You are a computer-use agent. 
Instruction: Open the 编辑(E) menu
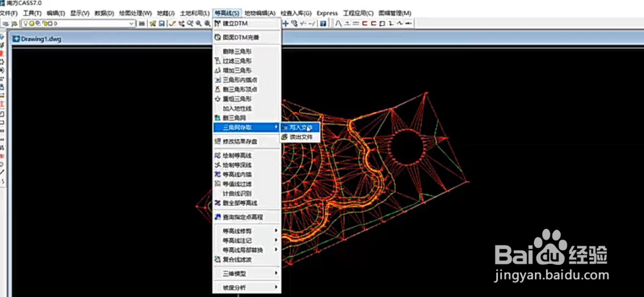click(56, 13)
